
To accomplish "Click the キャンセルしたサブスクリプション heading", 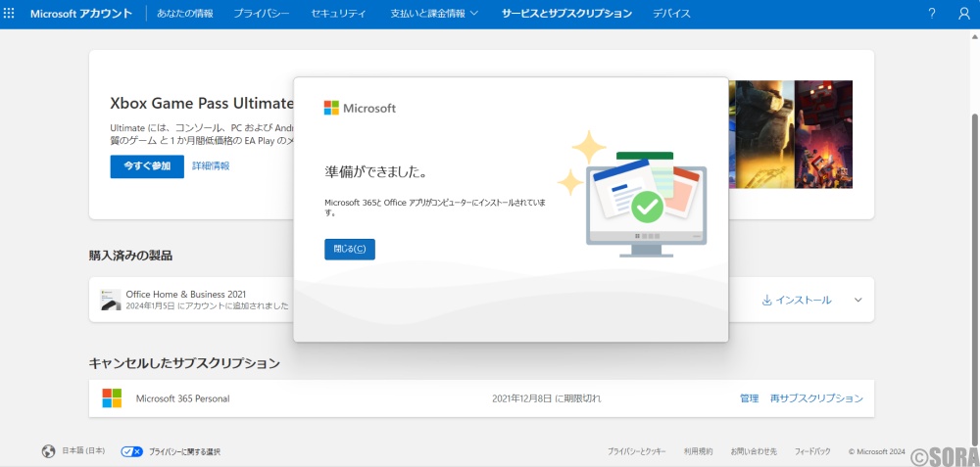I will 184,363.
